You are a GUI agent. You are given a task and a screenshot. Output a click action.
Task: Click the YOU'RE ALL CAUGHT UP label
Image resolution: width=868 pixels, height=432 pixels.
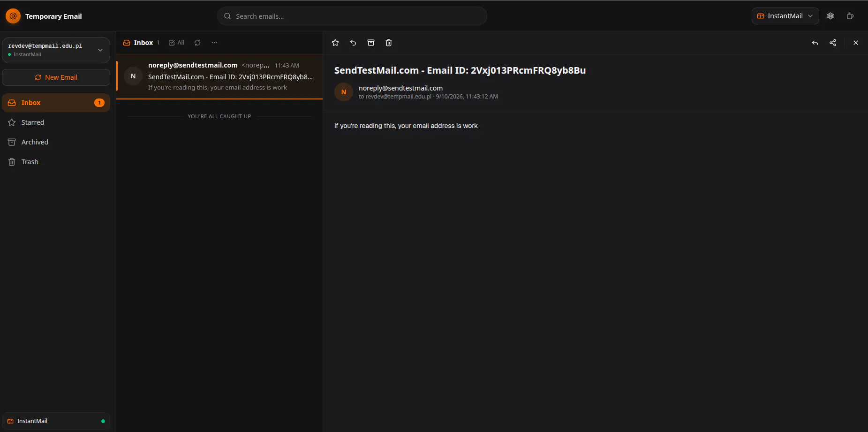coord(219,116)
